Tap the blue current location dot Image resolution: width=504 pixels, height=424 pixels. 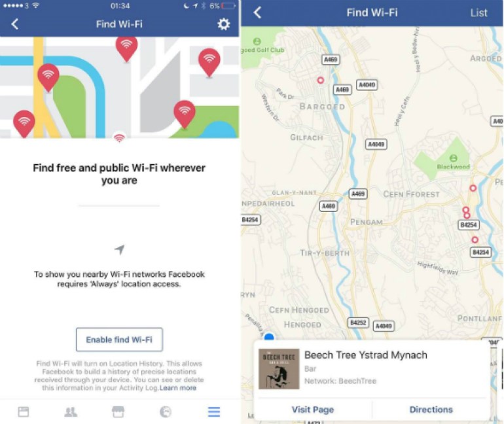(x=269, y=337)
